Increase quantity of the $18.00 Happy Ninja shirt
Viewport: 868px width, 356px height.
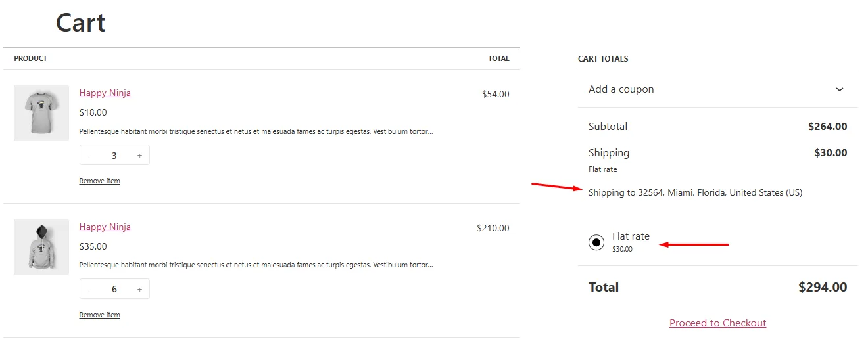pyautogui.click(x=139, y=156)
